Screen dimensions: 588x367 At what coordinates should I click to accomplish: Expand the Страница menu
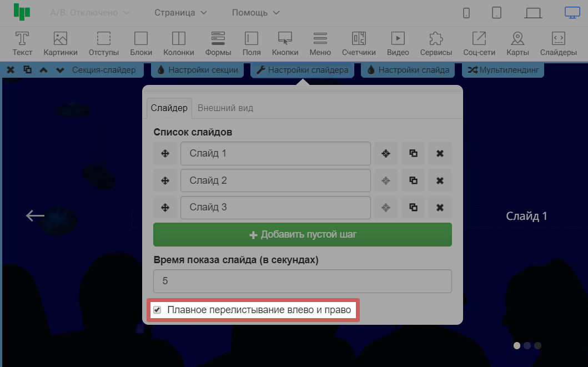(x=180, y=12)
